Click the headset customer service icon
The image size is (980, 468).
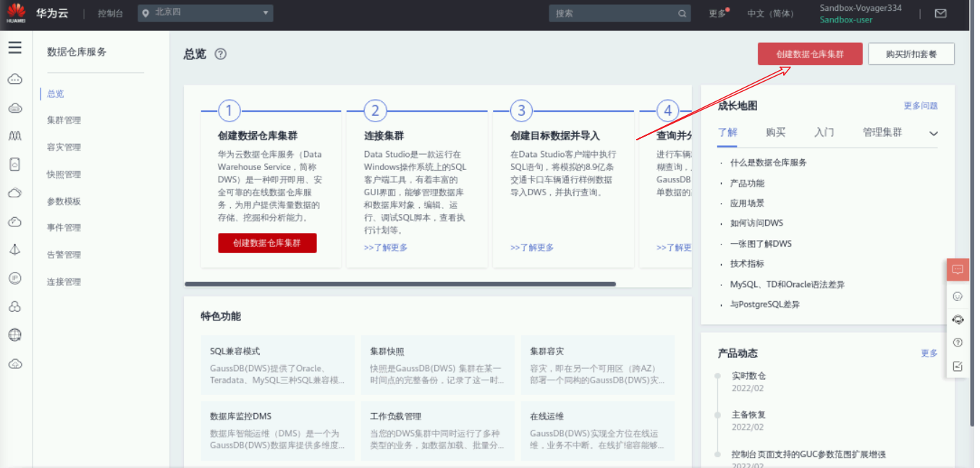pos(958,320)
